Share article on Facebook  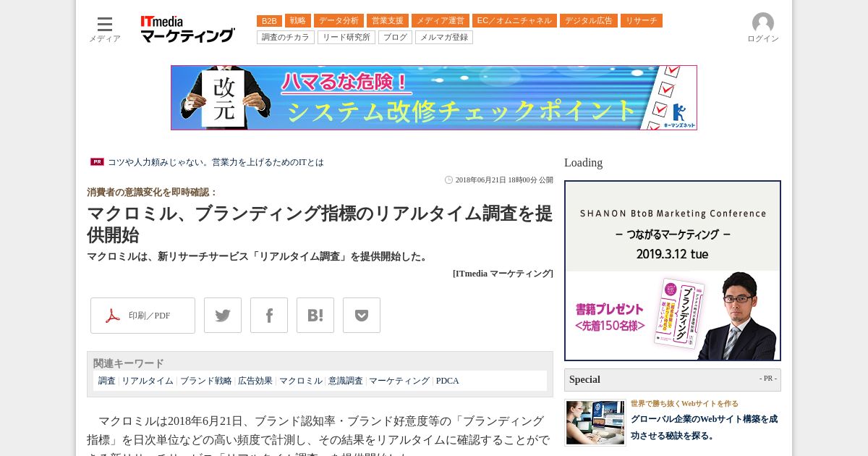click(269, 316)
